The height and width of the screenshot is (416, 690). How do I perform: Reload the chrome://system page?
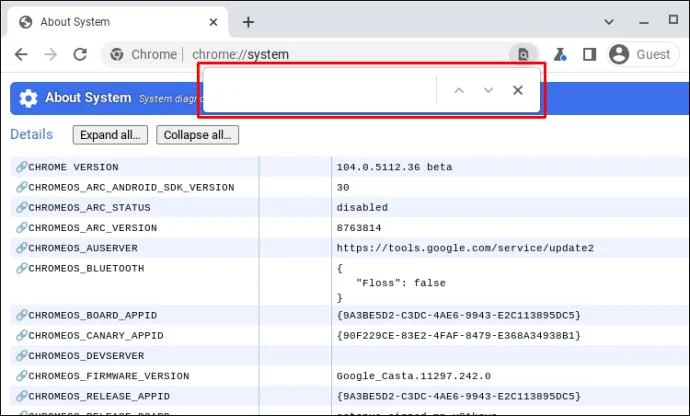coord(80,55)
